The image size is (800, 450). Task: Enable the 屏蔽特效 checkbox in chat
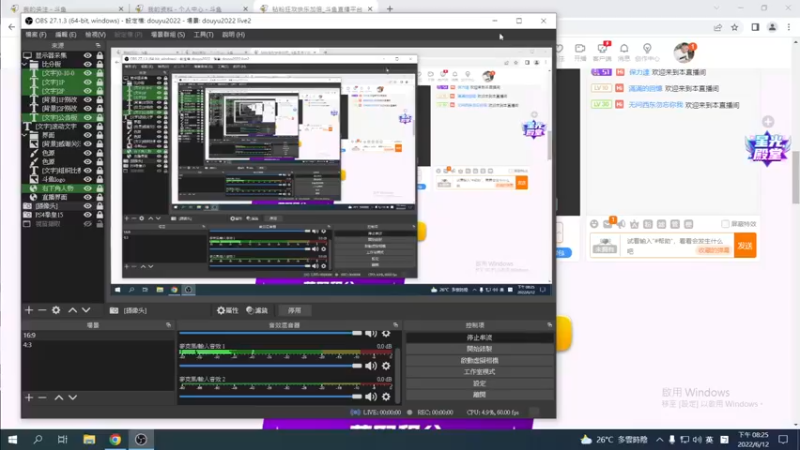(x=725, y=224)
